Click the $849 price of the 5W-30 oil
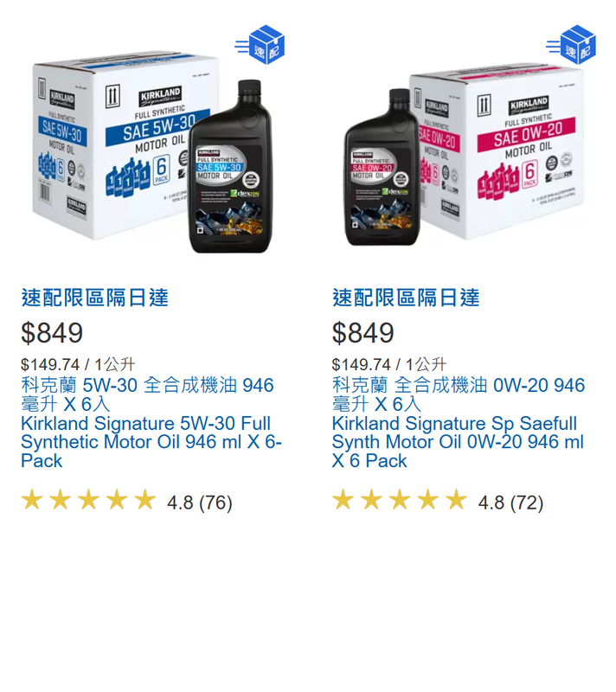This screenshot has height=692, width=616. tap(52, 333)
